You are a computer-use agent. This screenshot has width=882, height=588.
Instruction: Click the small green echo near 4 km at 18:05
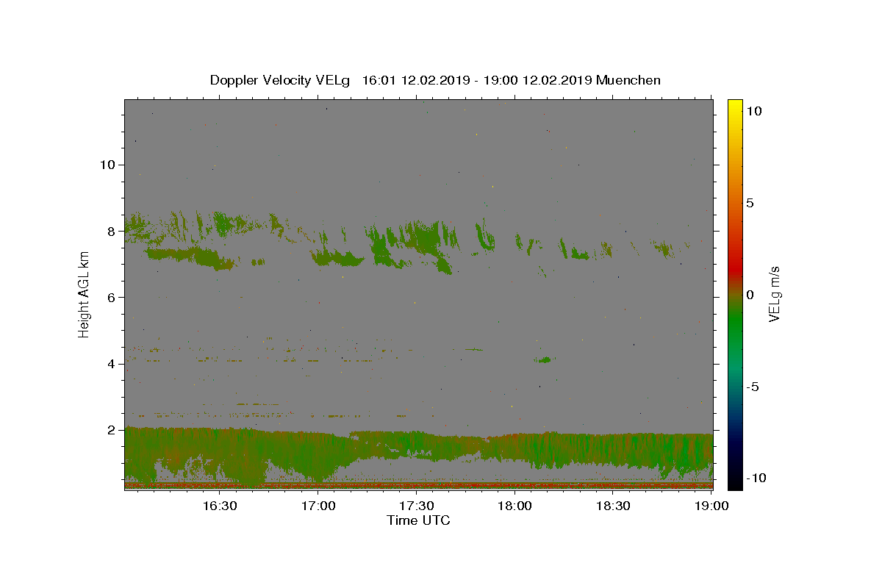pyautogui.click(x=544, y=359)
